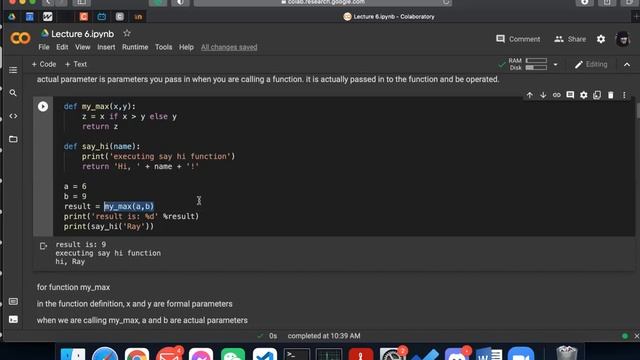This screenshot has width=640, height=360.
Task: Open the Runtime menu
Action: pos(135,47)
